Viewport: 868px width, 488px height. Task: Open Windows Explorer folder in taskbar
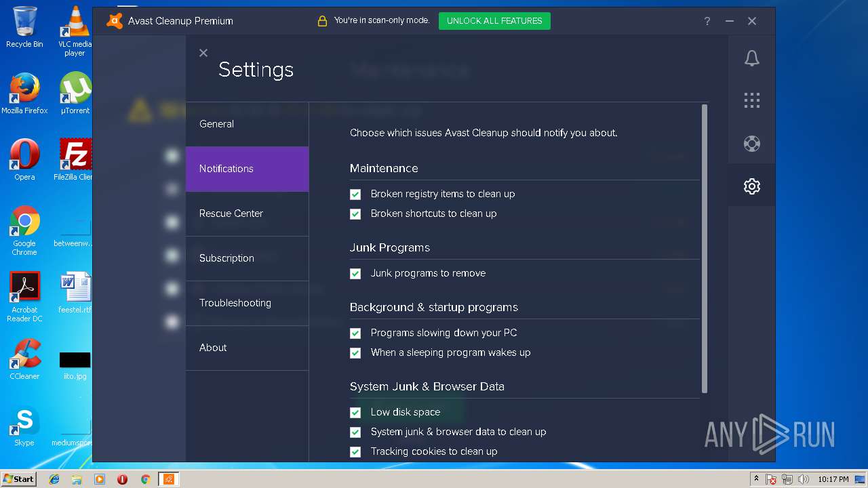point(77,479)
